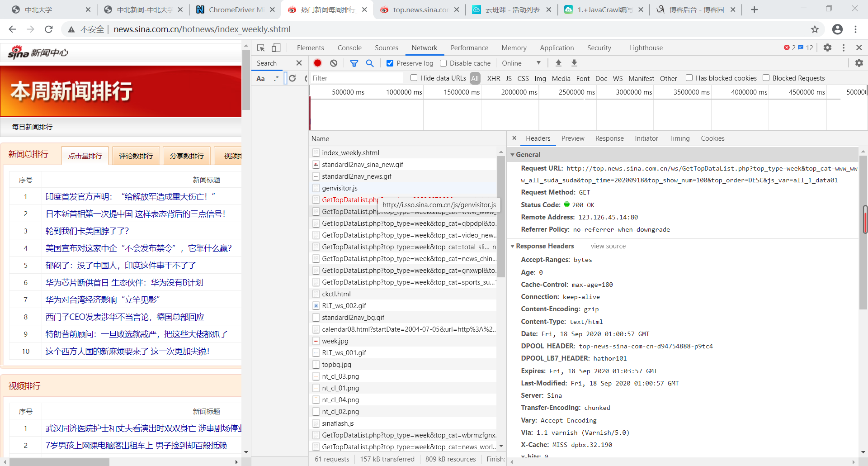Click in the network Filter field
868x466 pixels.
pos(356,78)
